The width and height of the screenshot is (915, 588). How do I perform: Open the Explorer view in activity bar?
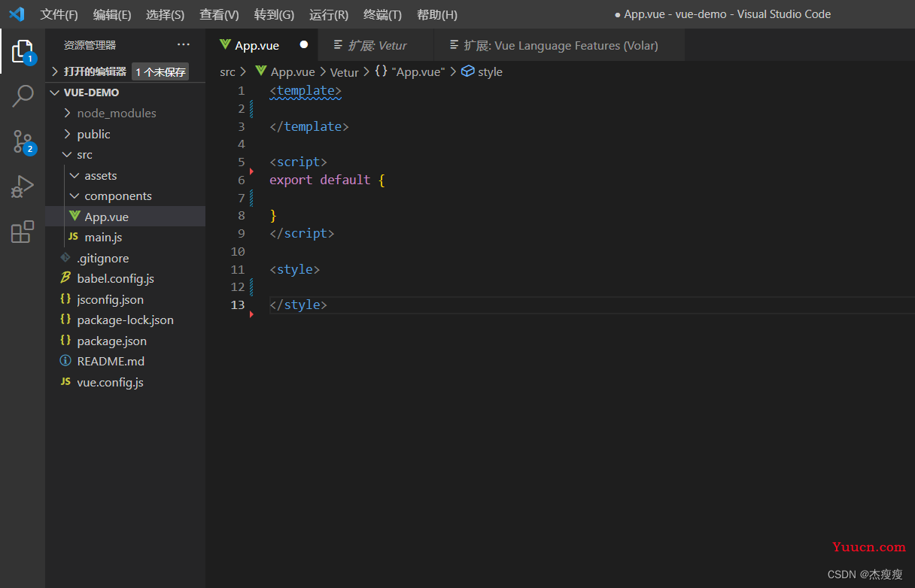[23, 51]
